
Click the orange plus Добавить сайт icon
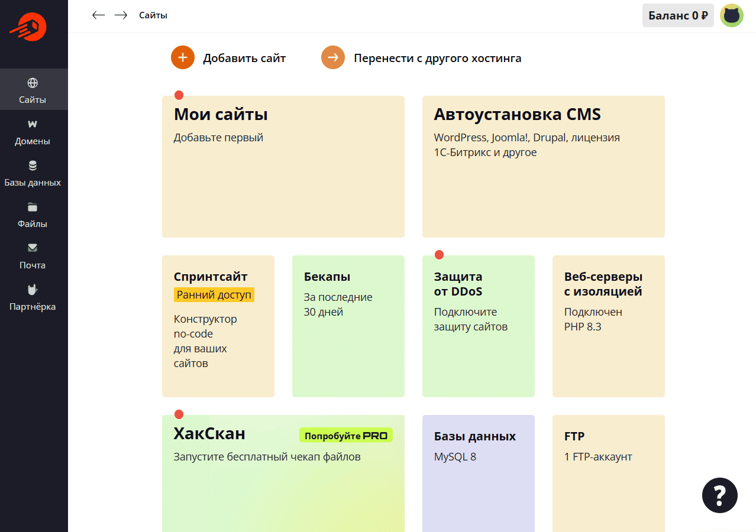[183, 58]
